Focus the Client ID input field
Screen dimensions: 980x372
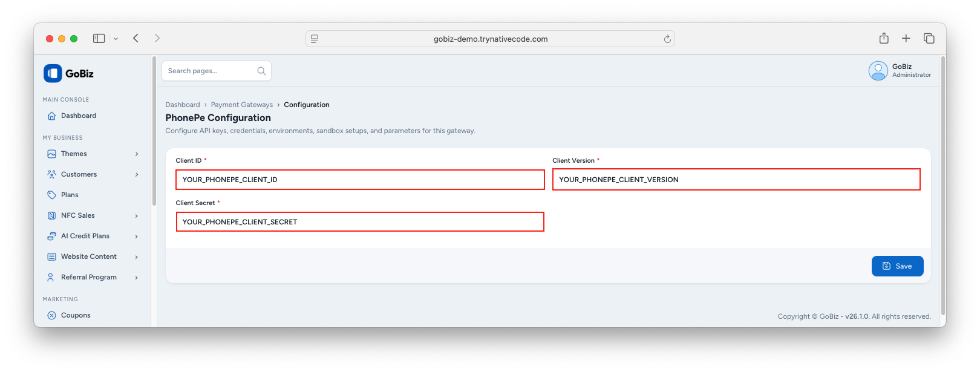click(x=360, y=180)
